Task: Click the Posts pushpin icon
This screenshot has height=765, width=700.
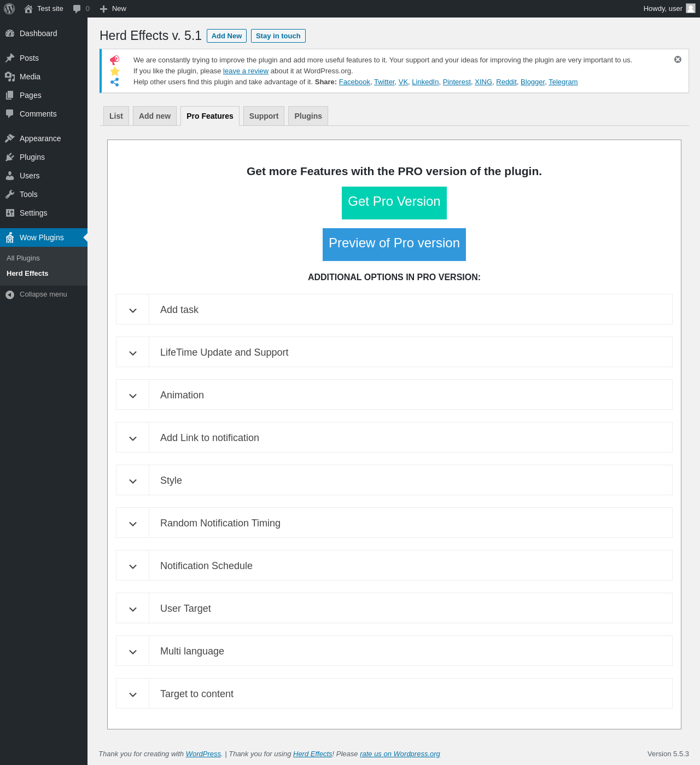Action: (10, 58)
